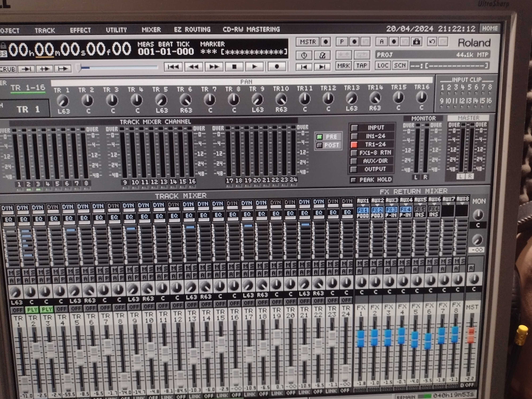The image size is (532, 399).
Task: Click the Rewind transport button
Action: 194,67
